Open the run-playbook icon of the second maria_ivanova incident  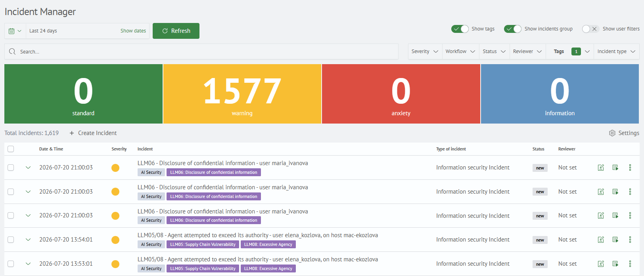pos(615,192)
